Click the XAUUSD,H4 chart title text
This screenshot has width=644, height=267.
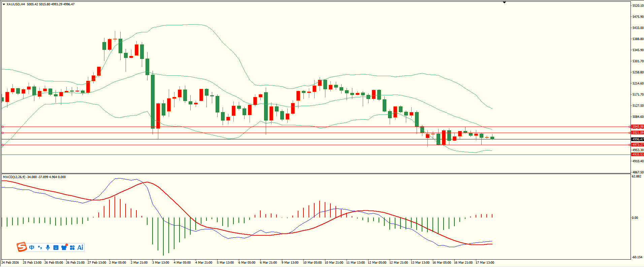click(x=15, y=4)
